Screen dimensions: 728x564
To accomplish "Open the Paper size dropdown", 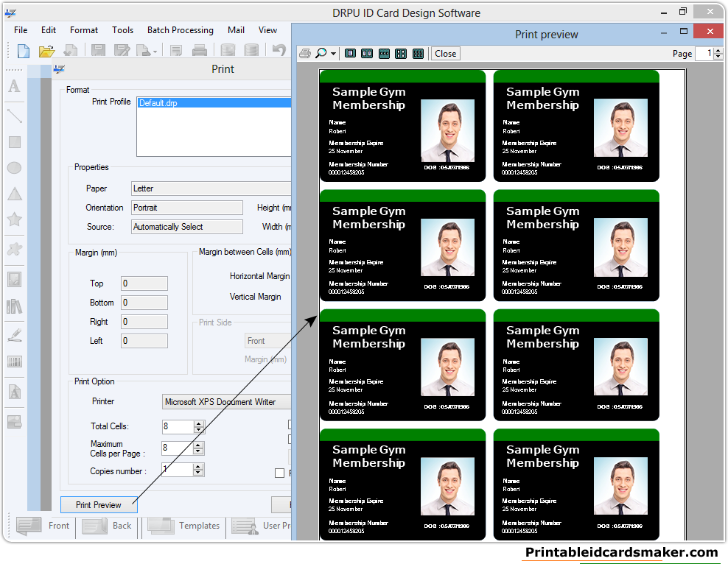I will [x=211, y=188].
